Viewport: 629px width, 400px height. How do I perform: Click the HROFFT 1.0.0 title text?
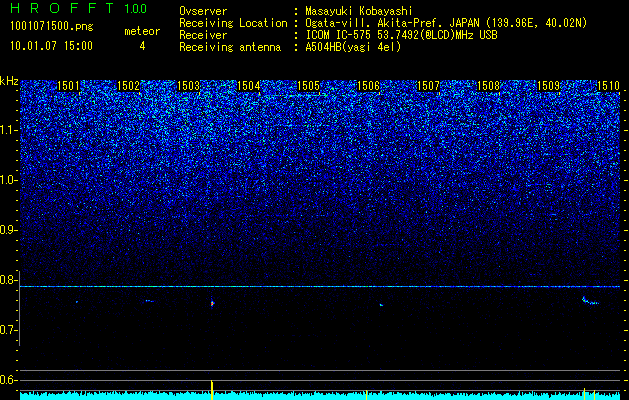click(79, 8)
